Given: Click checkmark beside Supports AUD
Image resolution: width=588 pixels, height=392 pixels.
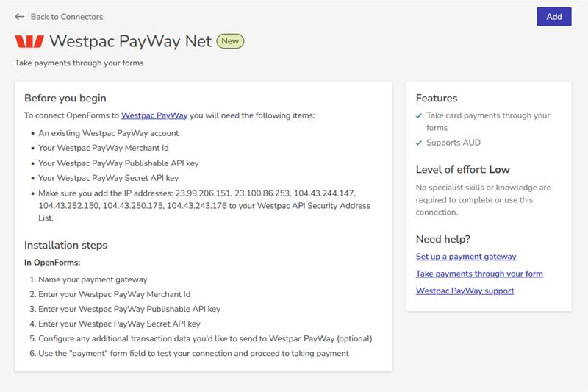Looking at the screenshot, I should (419, 143).
